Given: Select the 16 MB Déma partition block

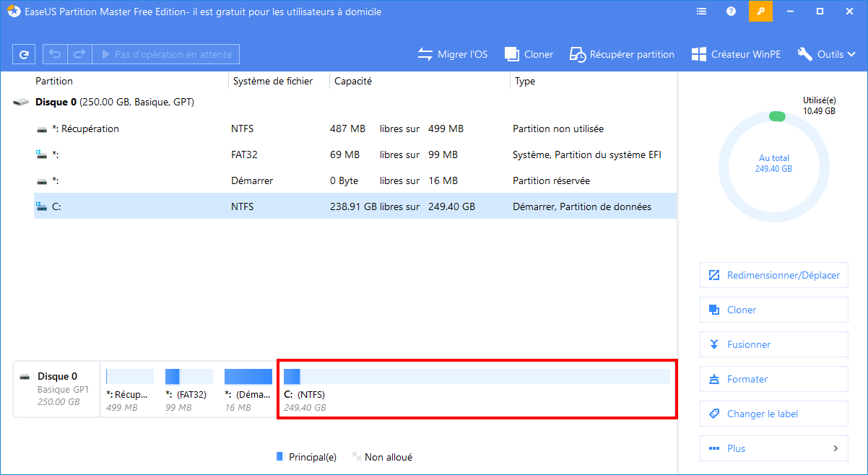Looking at the screenshot, I should coord(248,390).
